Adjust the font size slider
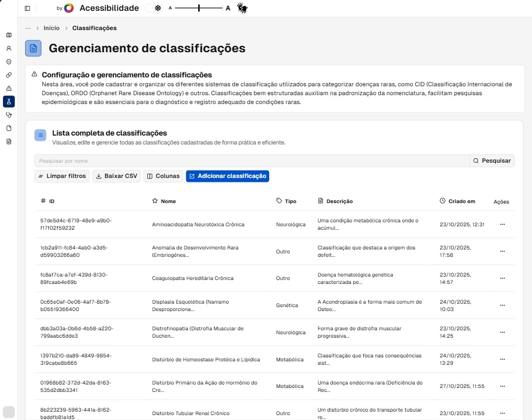The height and width of the screenshot is (420, 532). pos(199,8)
